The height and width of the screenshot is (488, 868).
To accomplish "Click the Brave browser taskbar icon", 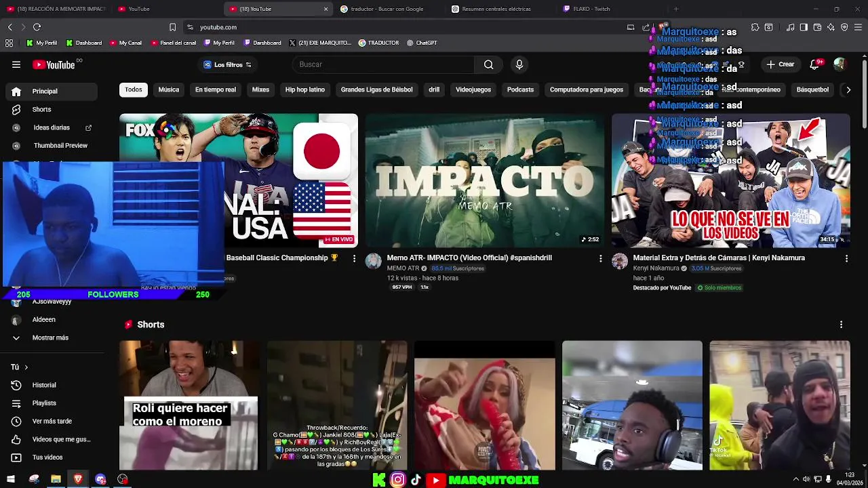I will point(78,479).
